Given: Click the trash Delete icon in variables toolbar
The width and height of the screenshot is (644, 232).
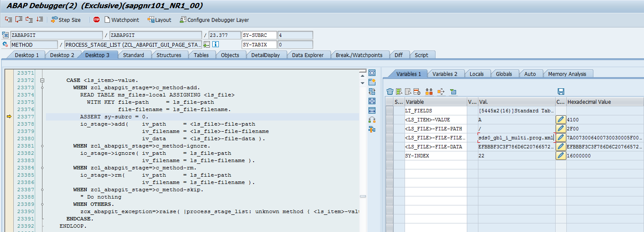Looking at the screenshot, I should [390, 91].
